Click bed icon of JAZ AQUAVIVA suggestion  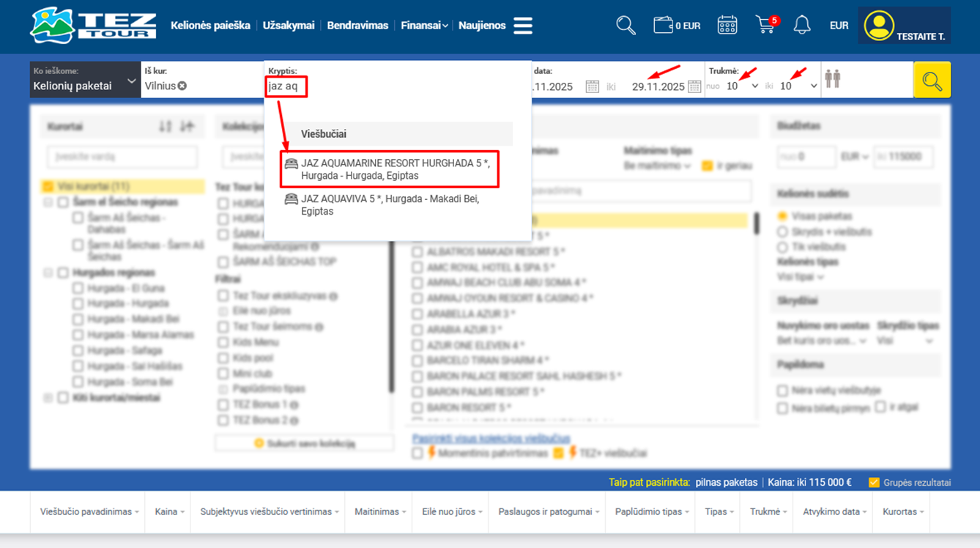point(292,199)
